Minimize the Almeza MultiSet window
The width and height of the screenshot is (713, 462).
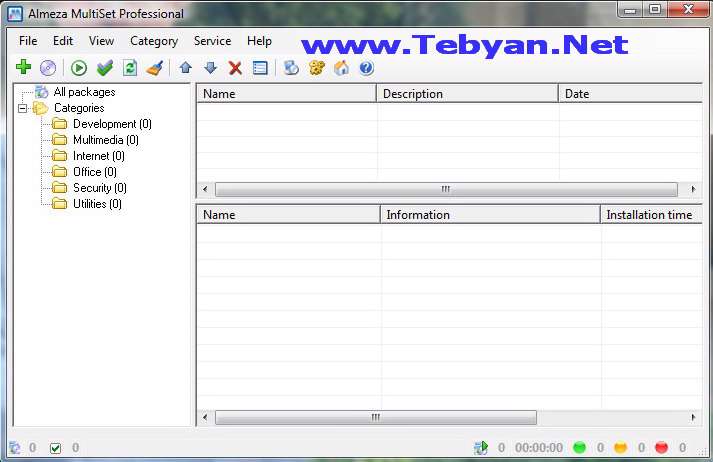[630, 10]
